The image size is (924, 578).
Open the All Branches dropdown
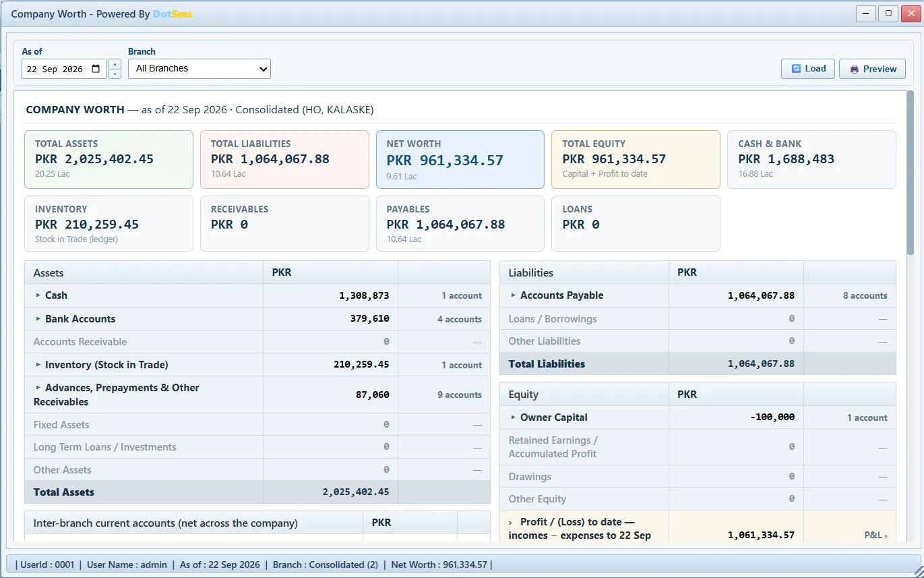click(x=199, y=69)
